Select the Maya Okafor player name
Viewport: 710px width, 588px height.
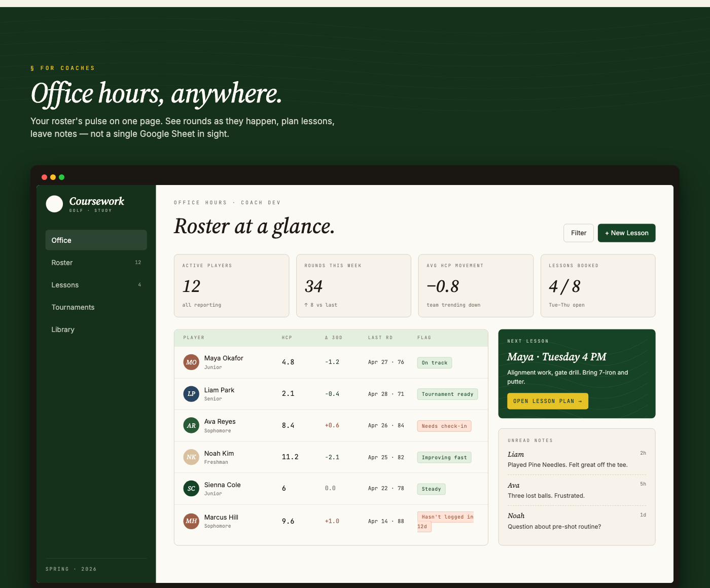pos(224,358)
